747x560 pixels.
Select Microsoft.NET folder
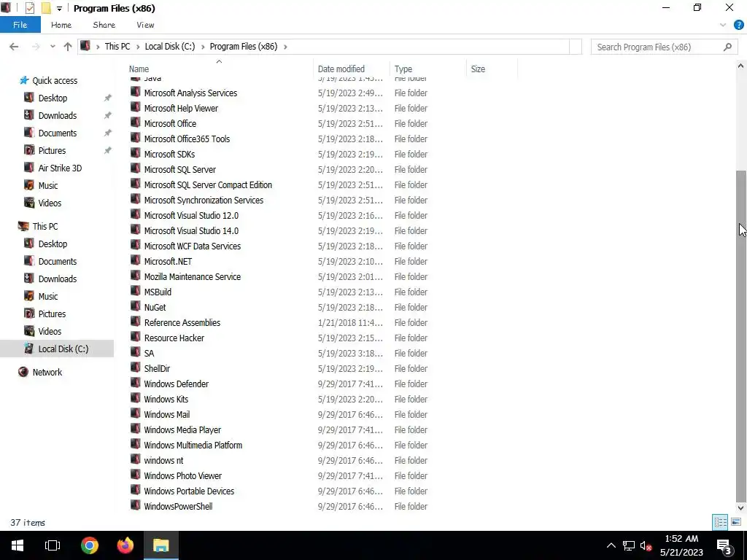168,261
